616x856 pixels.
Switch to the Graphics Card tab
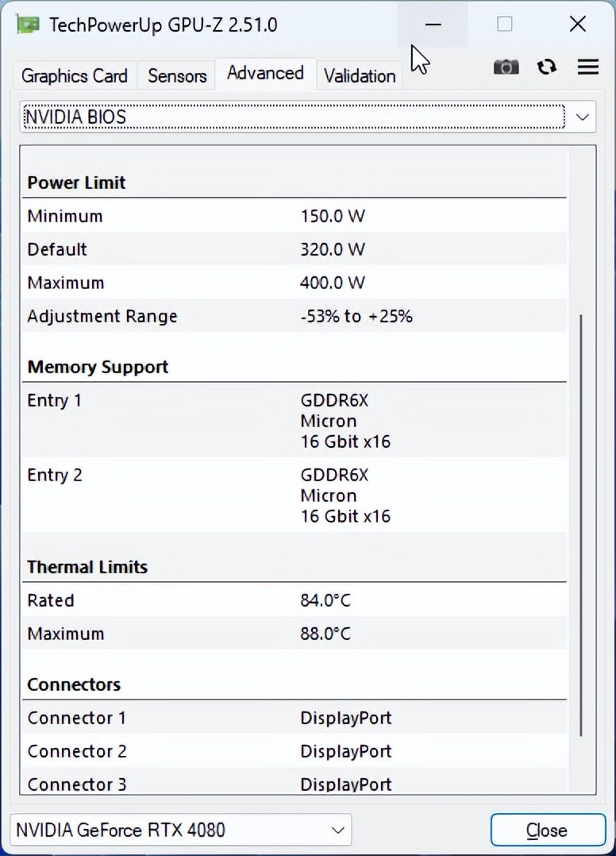pyautogui.click(x=75, y=76)
